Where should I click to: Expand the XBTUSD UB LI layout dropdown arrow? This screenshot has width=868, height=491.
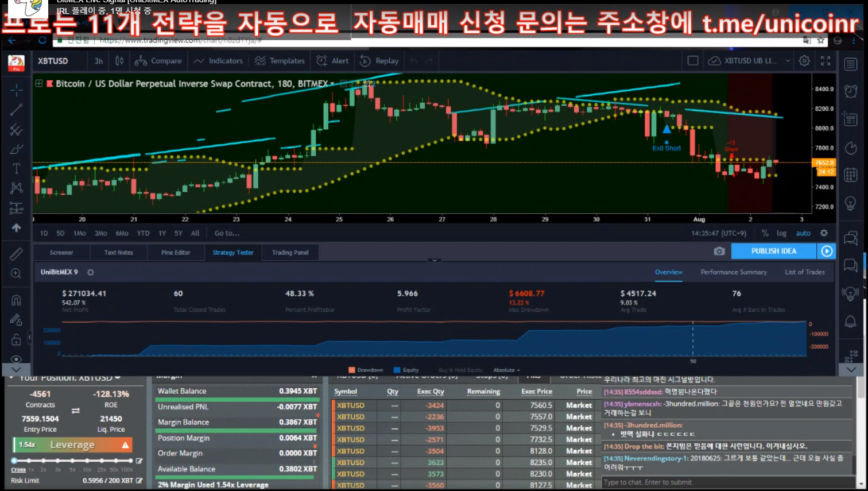click(788, 61)
